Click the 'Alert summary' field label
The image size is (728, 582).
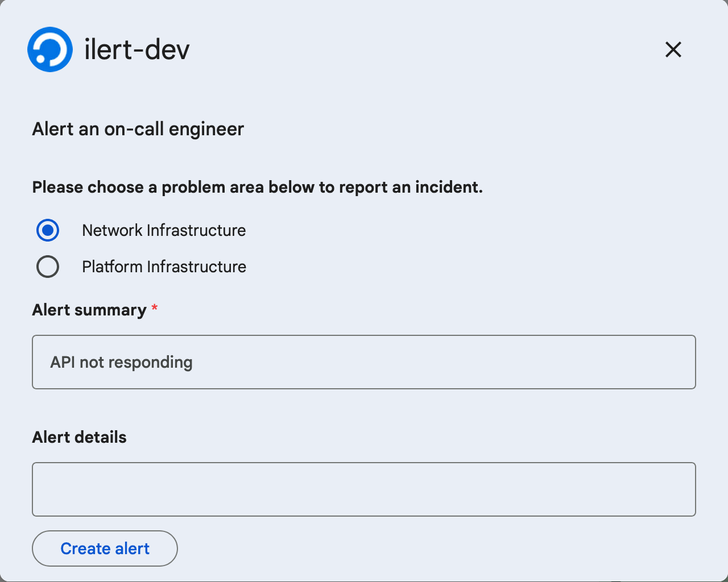click(89, 310)
